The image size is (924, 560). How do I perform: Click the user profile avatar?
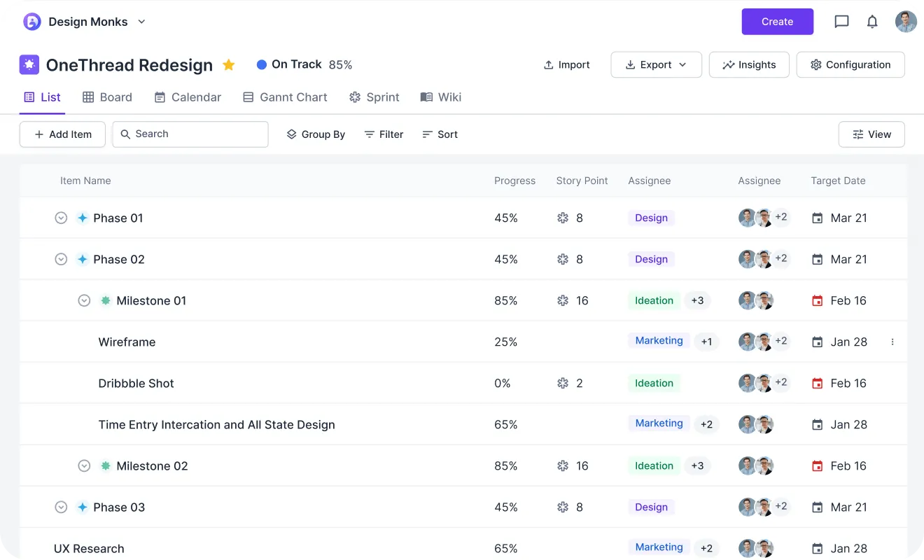pyautogui.click(x=906, y=22)
